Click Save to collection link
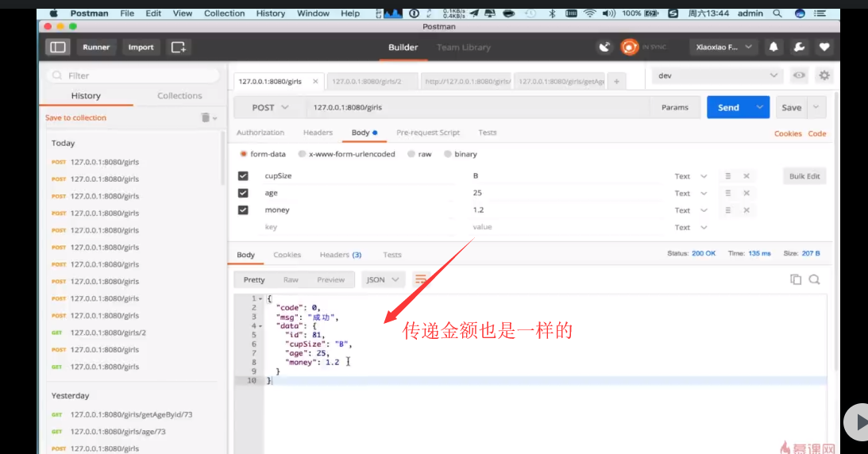Viewport: 868px width, 454px height. (x=75, y=117)
